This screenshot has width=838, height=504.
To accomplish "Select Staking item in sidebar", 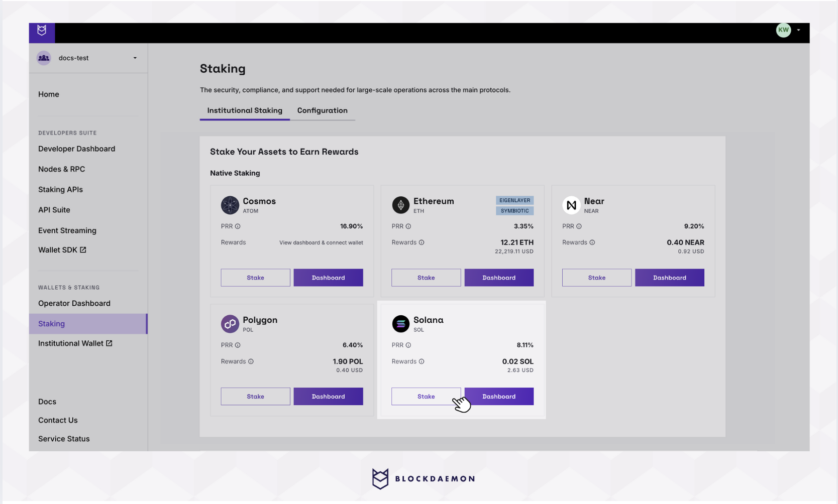I will [88, 324].
